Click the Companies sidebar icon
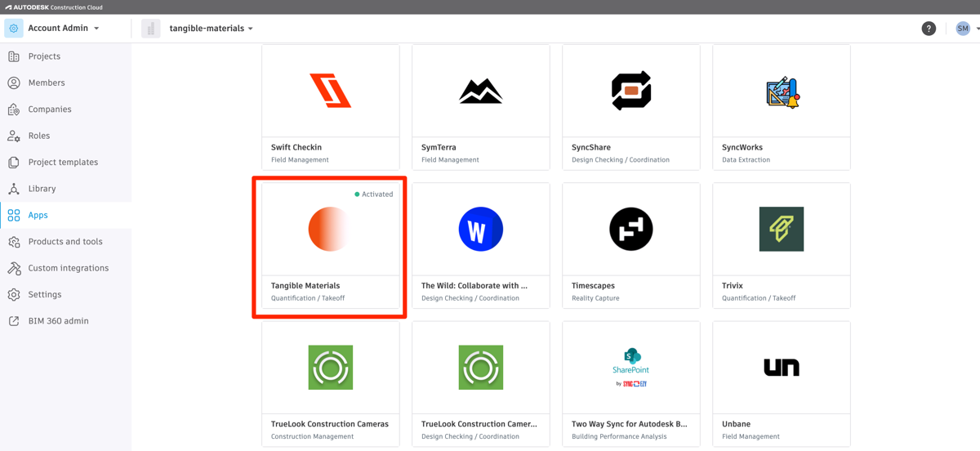 click(x=14, y=109)
